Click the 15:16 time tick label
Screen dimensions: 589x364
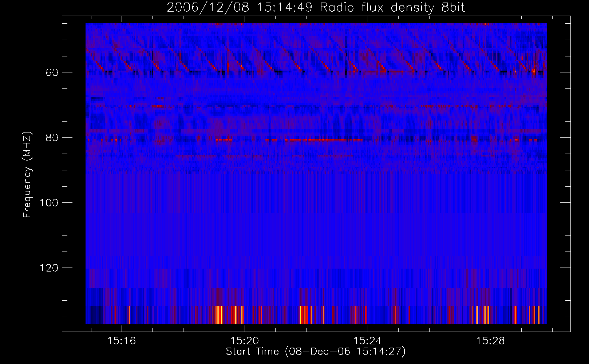(122, 341)
